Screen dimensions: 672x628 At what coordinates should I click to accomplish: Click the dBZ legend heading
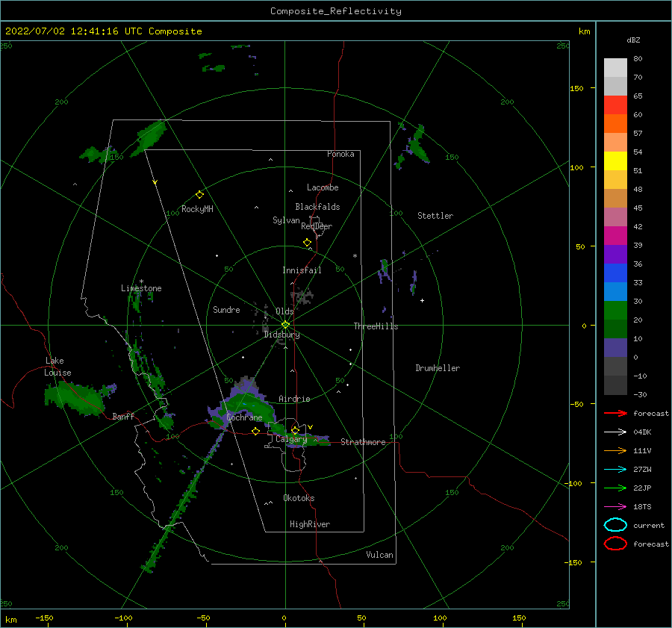click(x=633, y=40)
